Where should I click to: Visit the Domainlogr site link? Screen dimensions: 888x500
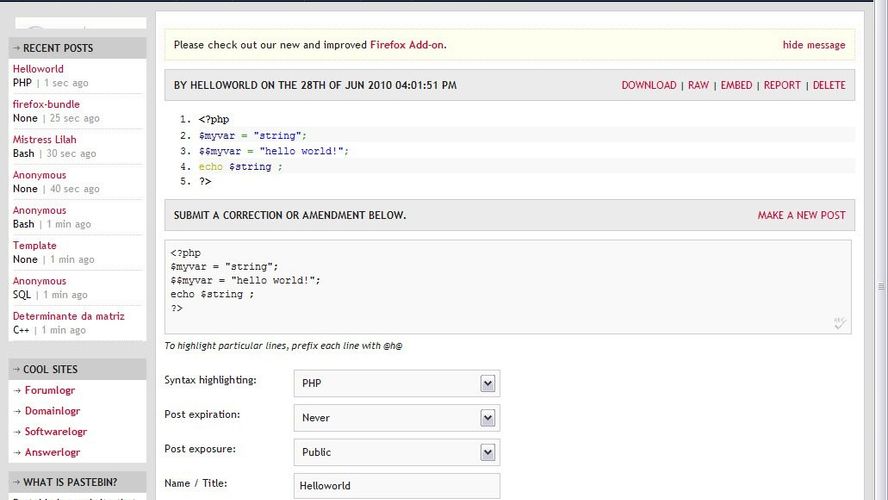52,411
